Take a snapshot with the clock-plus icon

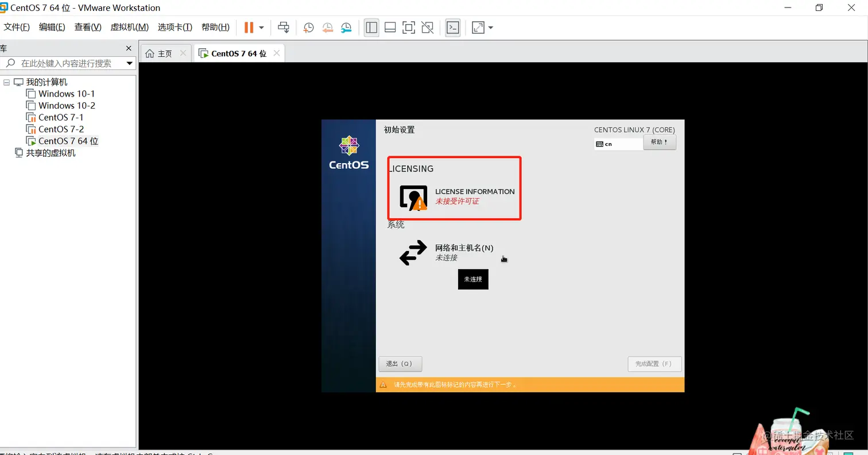coord(308,28)
